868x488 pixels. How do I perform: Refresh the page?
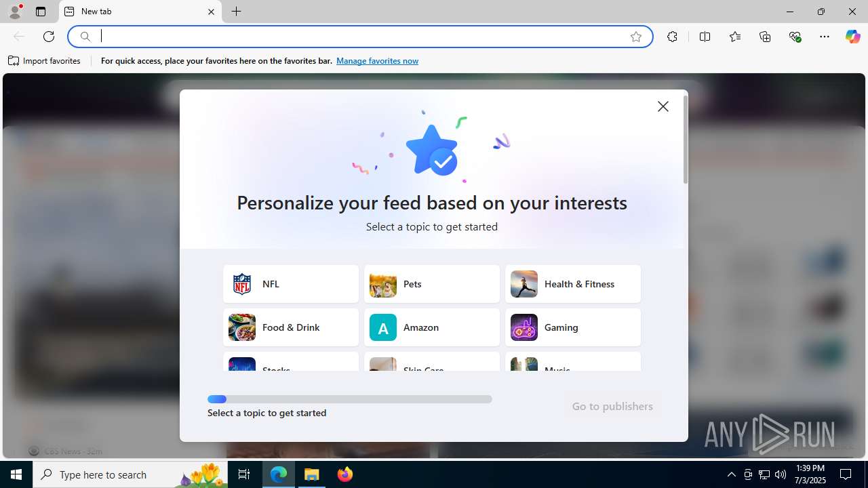49,37
